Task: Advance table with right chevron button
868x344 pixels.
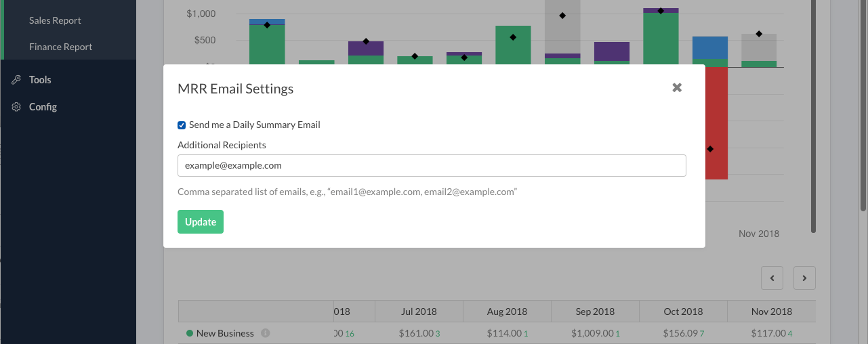Action: [804, 278]
